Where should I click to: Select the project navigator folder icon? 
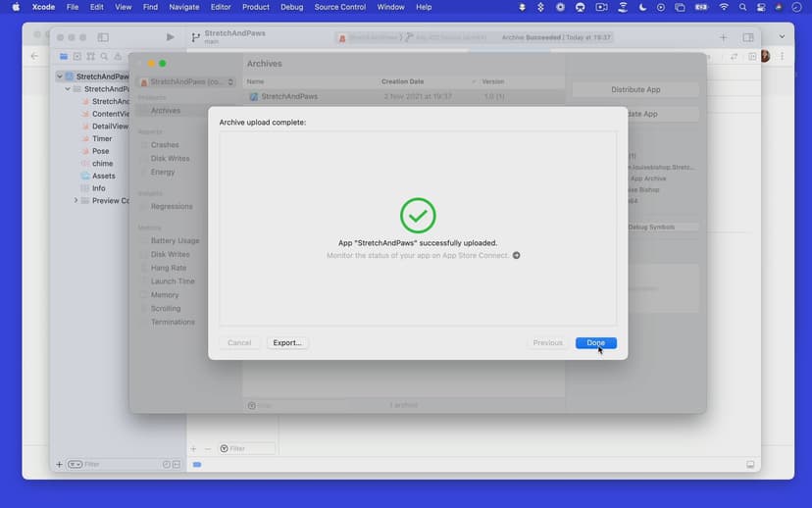tap(64, 57)
